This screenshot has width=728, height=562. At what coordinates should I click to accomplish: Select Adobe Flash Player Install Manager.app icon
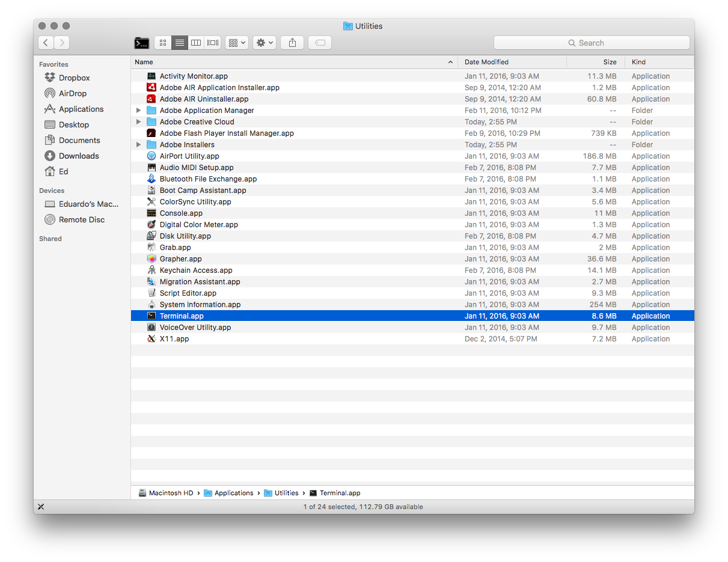tap(151, 133)
